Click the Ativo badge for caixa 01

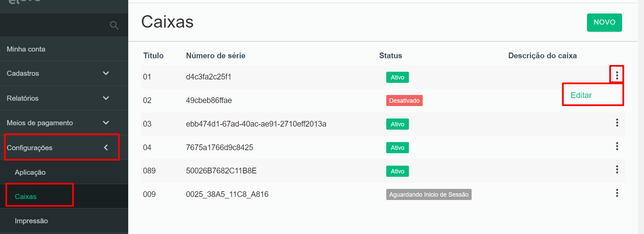397,77
